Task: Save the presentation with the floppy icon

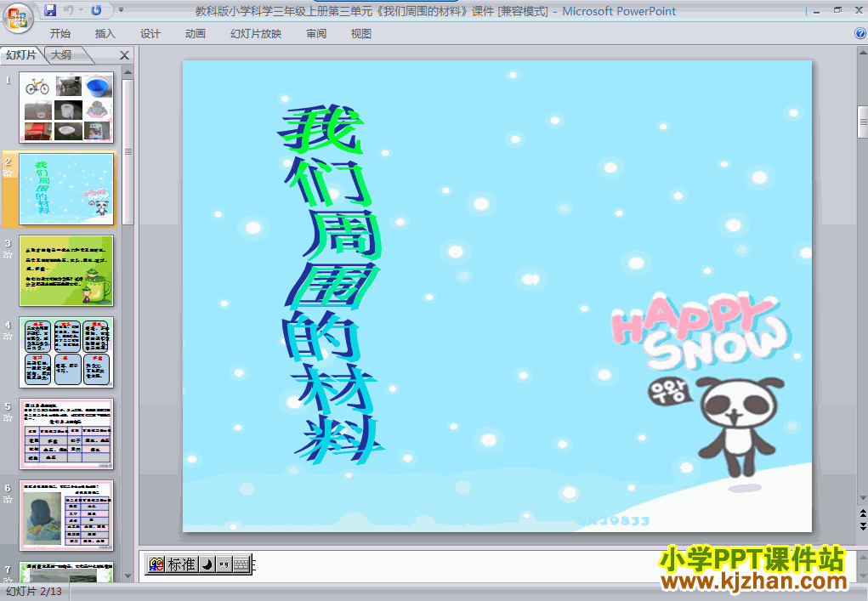Action: point(50,10)
